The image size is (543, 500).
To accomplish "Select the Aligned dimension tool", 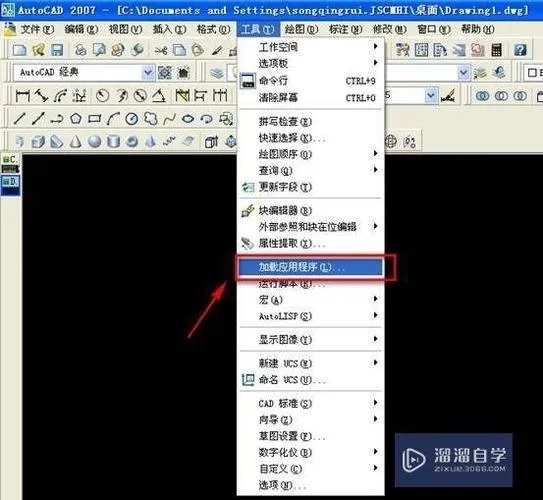I will 42,96.
